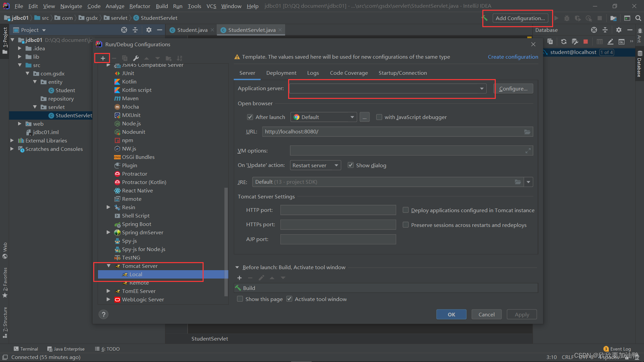Click the add new configuration plus icon
644x362 pixels.
pyautogui.click(x=103, y=58)
